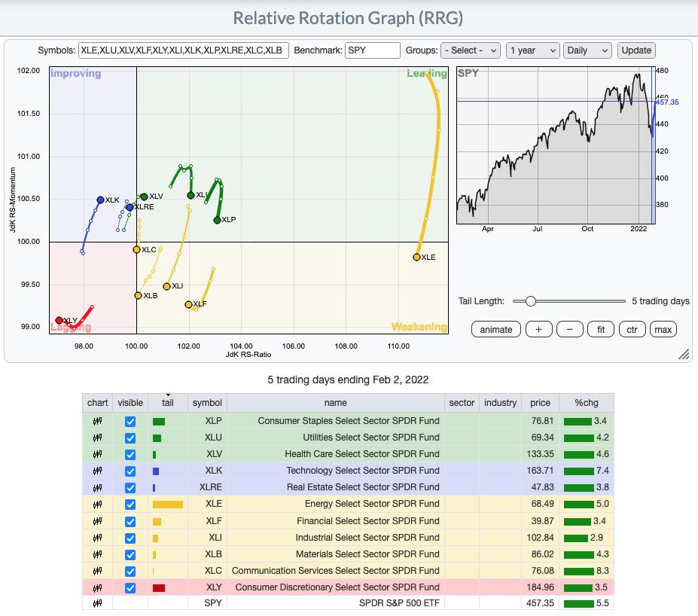Toggle visibility checkbox for XLC
Image resolution: width=698 pixels, height=616 pixels.
pyautogui.click(x=130, y=571)
